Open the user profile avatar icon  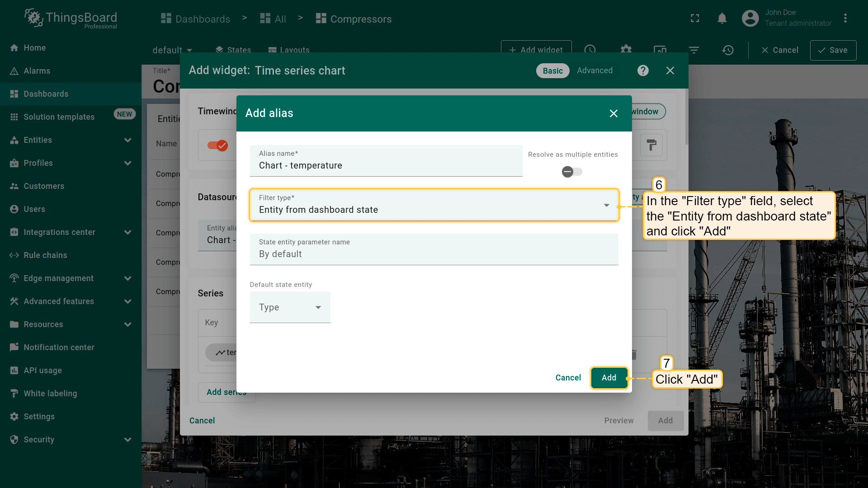tap(750, 18)
